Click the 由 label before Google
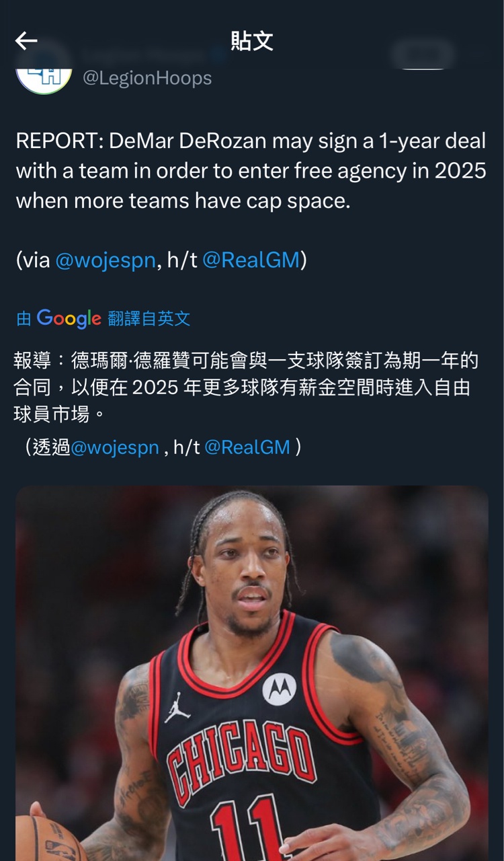The height and width of the screenshot is (861, 504). [x=24, y=319]
